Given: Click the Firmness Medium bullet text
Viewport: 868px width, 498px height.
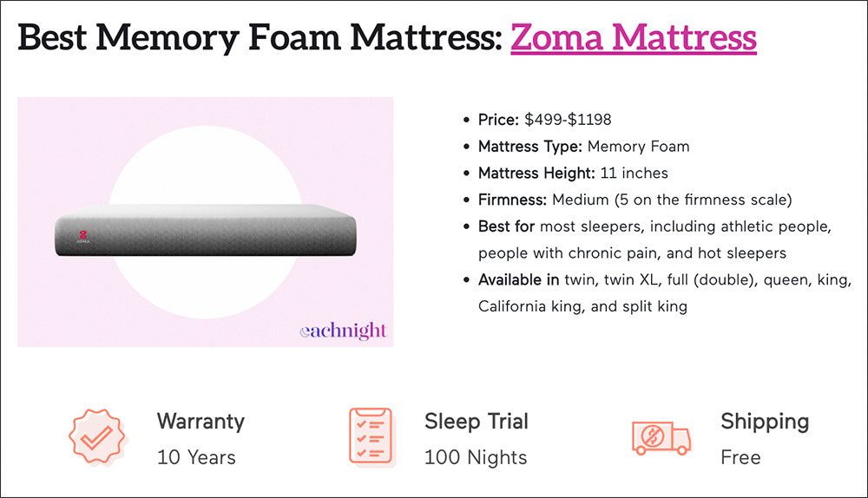Looking at the screenshot, I should (x=635, y=200).
